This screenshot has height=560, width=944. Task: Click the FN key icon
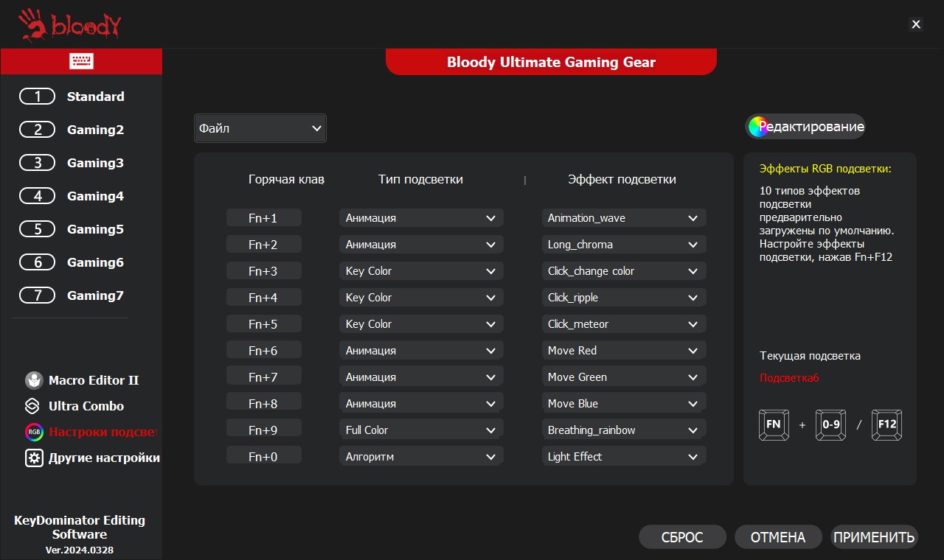click(x=773, y=425)
